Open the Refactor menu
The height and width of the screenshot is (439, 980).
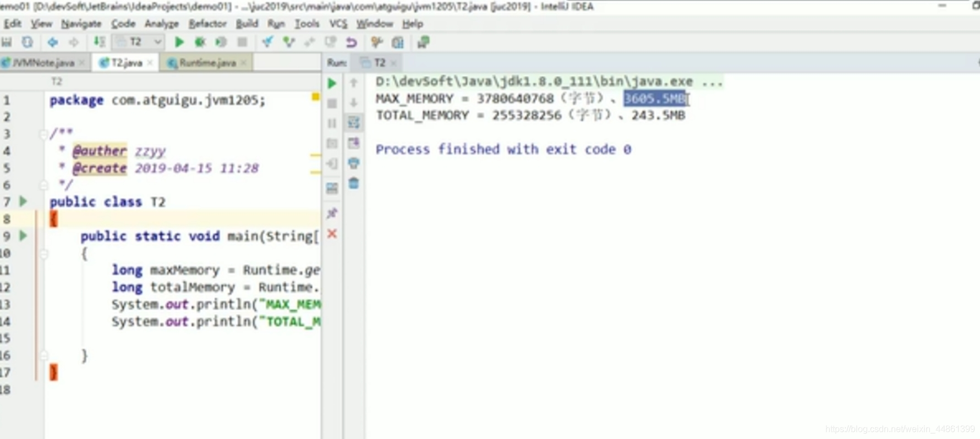click(x=207, y=24)
